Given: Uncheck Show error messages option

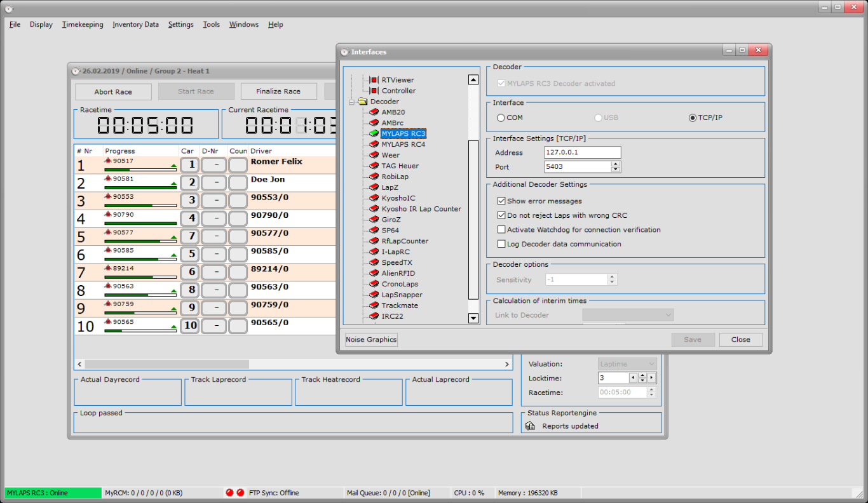Looking at the screenshot, I should (501, 201).
